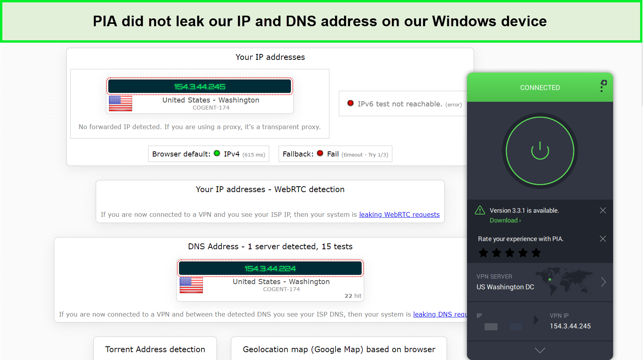Click the red Fallback fail indicator
The width and height of the screenshot is (644, 360).
click(x=320, y=153)
